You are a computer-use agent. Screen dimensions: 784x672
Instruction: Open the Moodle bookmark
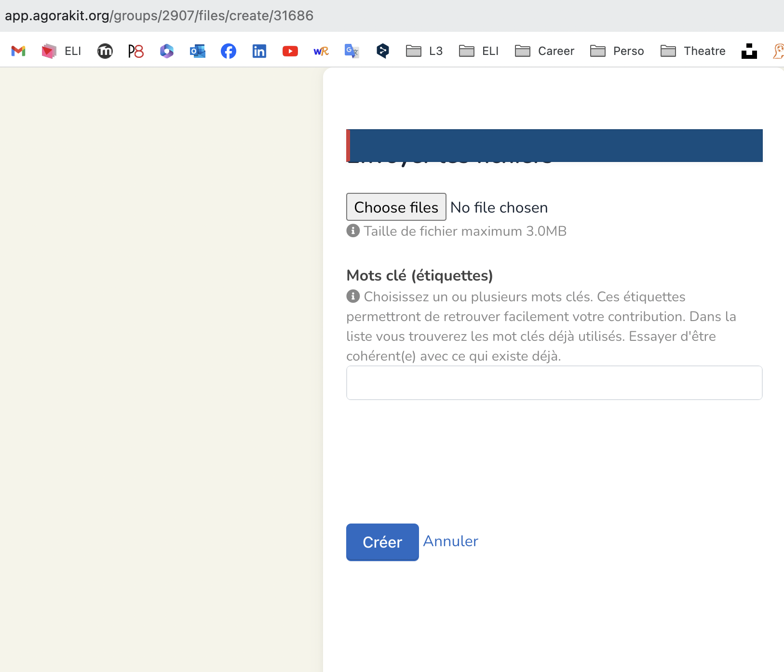click(x=105, y=51)
